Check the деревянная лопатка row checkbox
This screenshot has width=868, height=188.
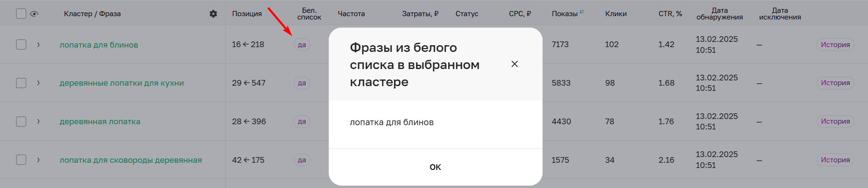click(21, 121)
